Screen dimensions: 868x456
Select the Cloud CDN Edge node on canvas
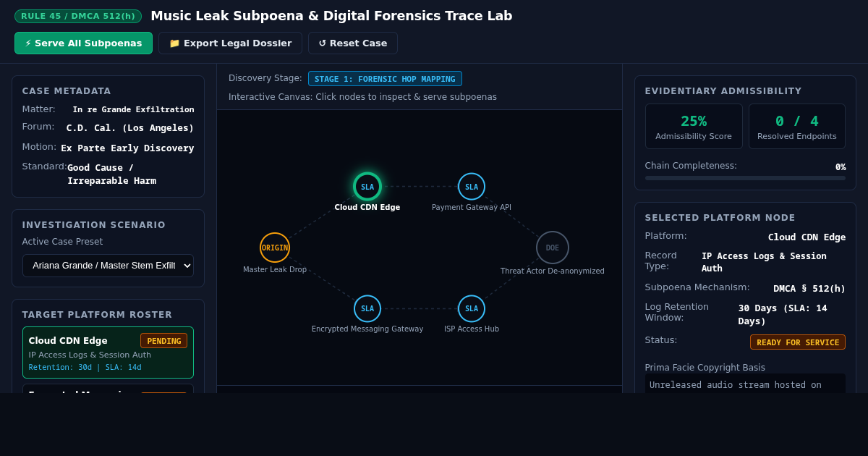click(367, 187)
